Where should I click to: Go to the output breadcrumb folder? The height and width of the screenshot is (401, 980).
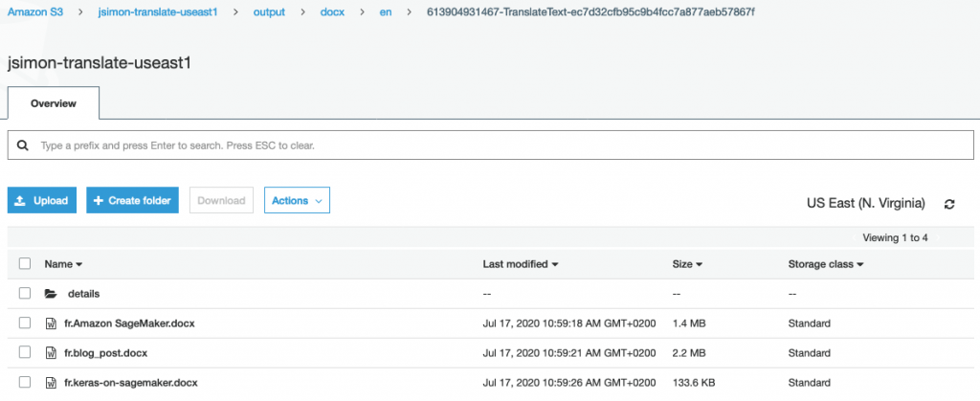(x=269, y=11)
